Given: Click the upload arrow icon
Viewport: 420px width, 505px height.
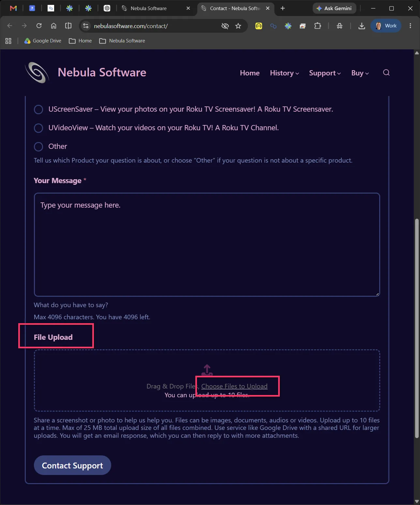Looking at the screenshot, I should tap(207, 370).
